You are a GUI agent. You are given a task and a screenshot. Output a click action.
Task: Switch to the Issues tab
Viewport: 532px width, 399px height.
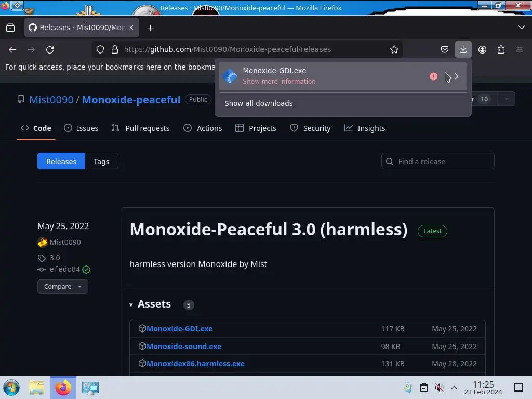(81, 128)
